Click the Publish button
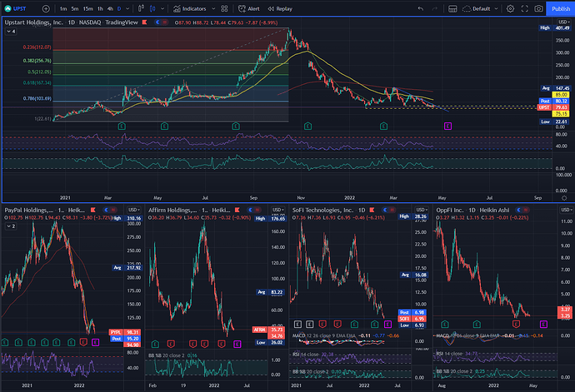The image size is (575, 392). (561, 9)
